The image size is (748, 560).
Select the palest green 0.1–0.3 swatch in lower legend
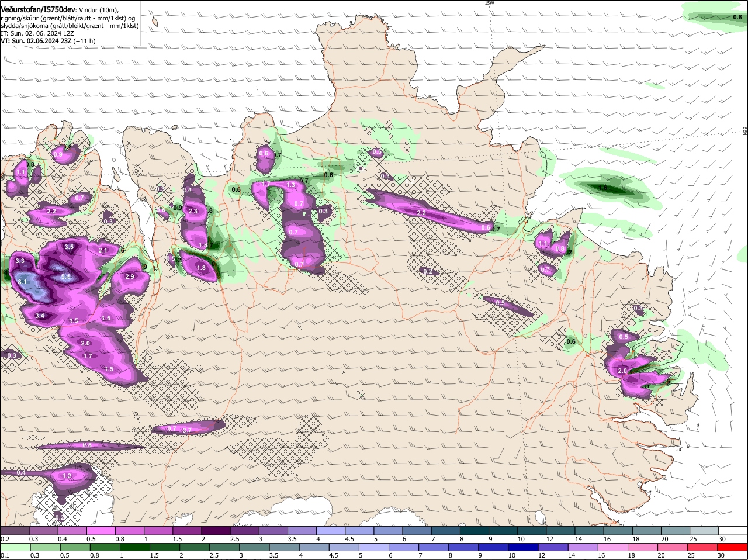(x=15, y=547)
